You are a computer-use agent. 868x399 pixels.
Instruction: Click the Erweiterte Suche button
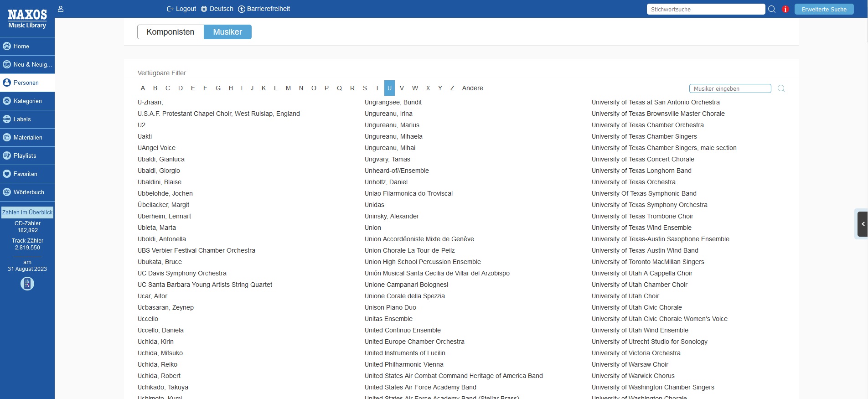pyautogui.click(x=824, y=9)
